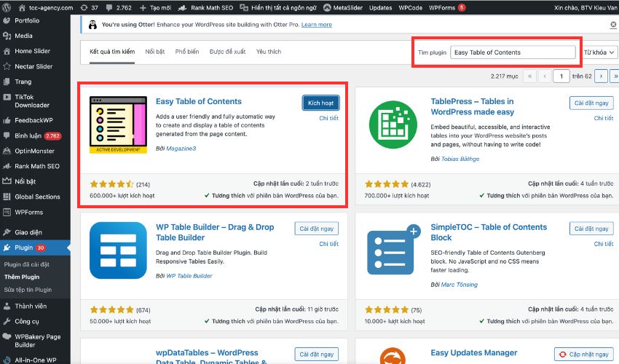This screenshot has width=619, height=364.
Task: Click the plus Tạo mới item
Action: pos(155,7)
